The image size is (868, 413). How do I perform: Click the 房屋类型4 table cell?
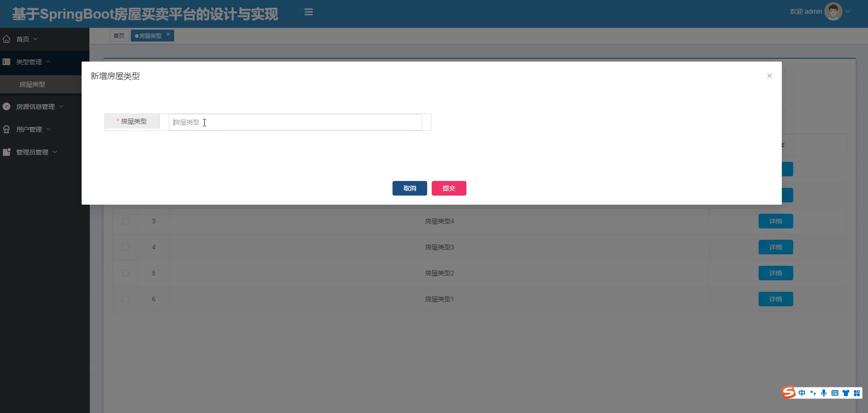pyautogui.click(x=439, y=221)
